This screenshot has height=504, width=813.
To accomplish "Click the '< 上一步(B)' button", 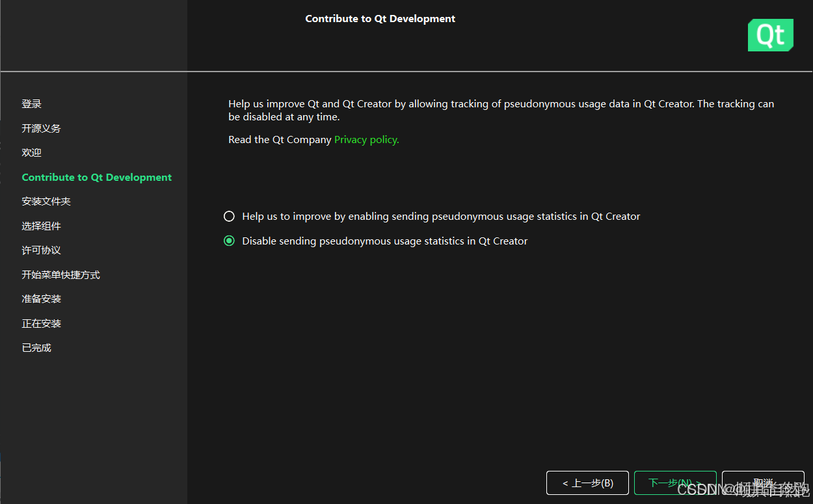I will pyautogui.click(x=587, y=483).
